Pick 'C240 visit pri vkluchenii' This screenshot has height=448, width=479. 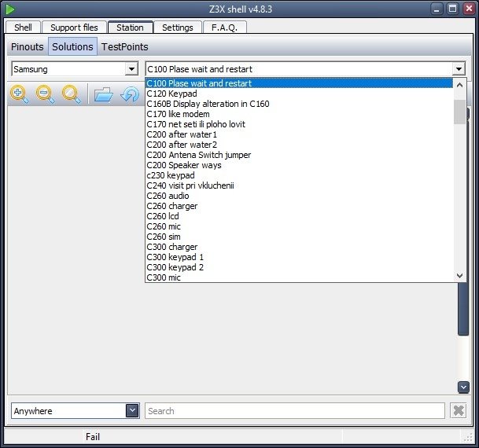click(299, 185)
